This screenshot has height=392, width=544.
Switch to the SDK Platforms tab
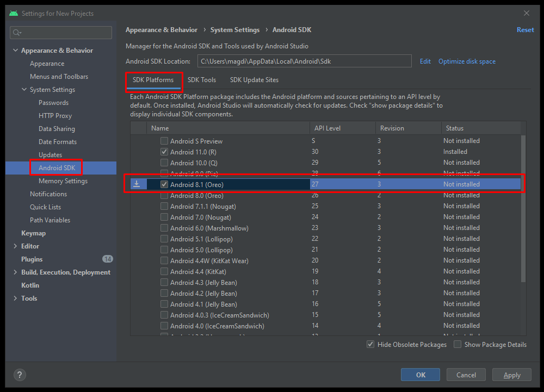pos(153,80)
